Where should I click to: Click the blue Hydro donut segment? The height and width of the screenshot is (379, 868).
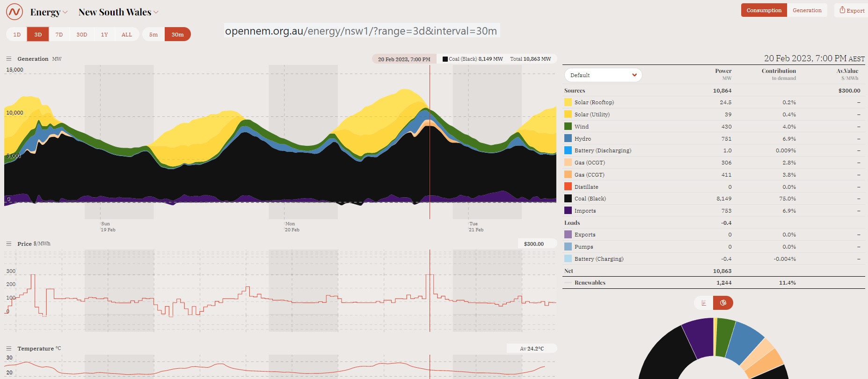coord(744,343)
